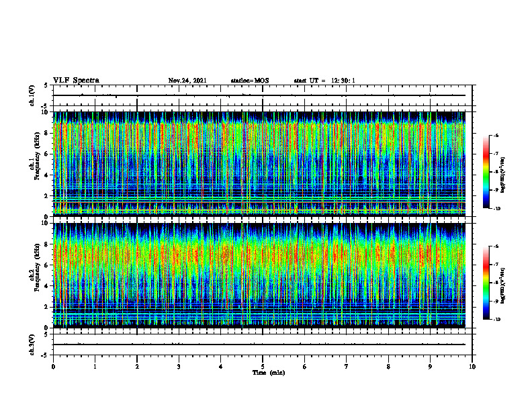The image size is (532, 411).
Task: Click time axis tick label "8"
Action: point(388,367)
